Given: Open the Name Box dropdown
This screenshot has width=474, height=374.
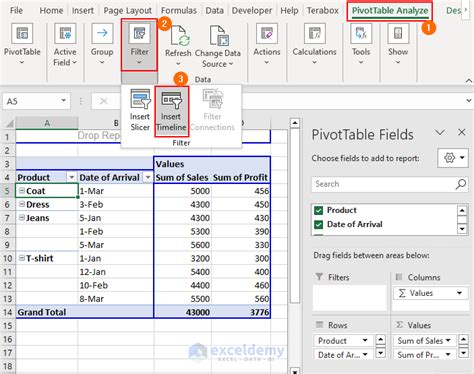Looking at the screenshot, I should (63, 101).
